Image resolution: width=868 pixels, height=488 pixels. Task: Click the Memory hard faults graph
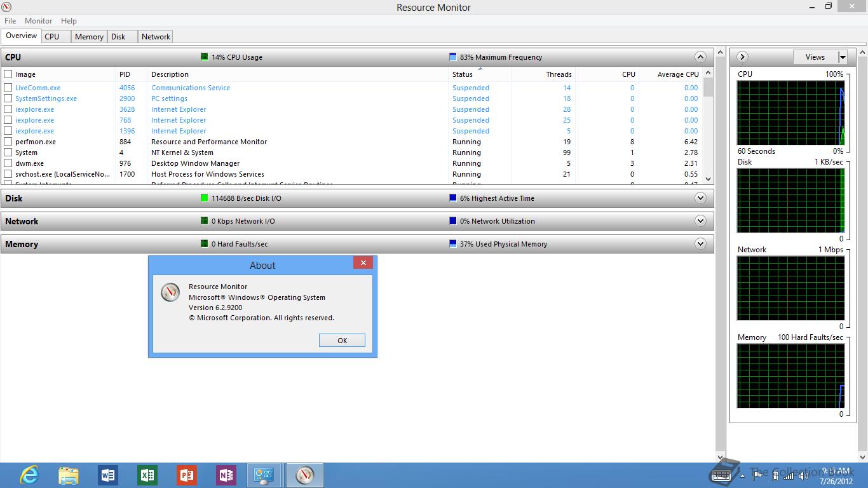(790, 376)
